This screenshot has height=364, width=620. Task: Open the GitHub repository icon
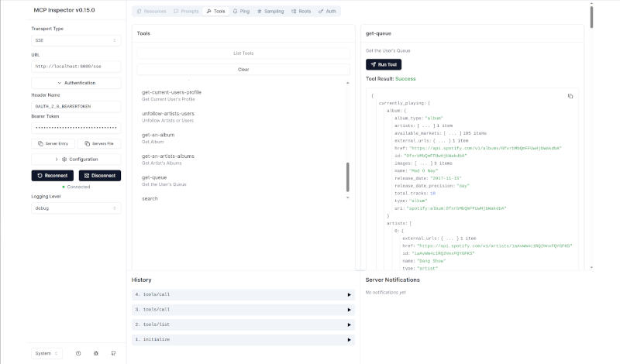click(x=113, y=353)
